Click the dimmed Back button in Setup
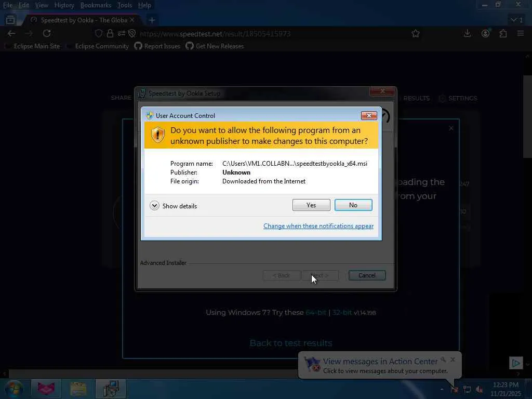The image size is (532, 399). [281, 275]
